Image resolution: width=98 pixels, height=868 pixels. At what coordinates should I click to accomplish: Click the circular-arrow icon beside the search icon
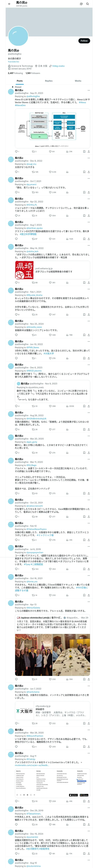point(81,4)
